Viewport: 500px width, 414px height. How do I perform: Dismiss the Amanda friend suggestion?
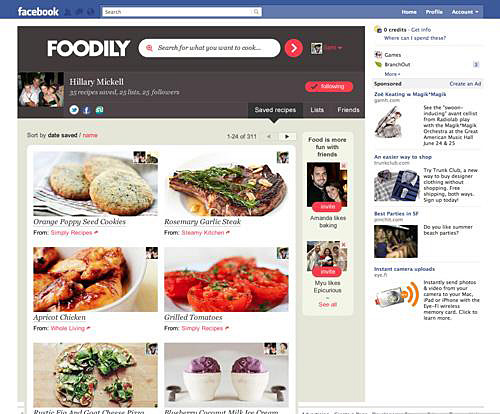point(344,165)
